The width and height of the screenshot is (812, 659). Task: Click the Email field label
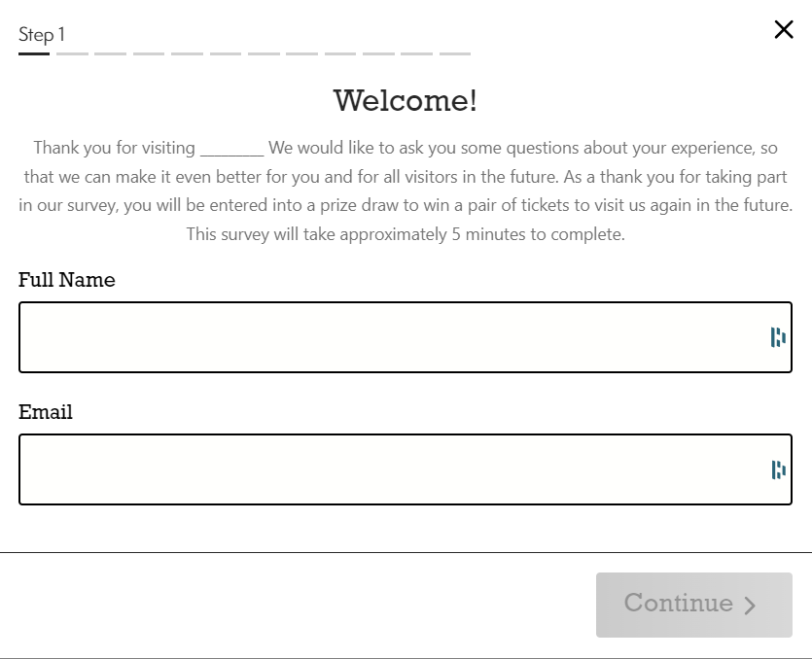pyautogui.click(x=45, y=412)
